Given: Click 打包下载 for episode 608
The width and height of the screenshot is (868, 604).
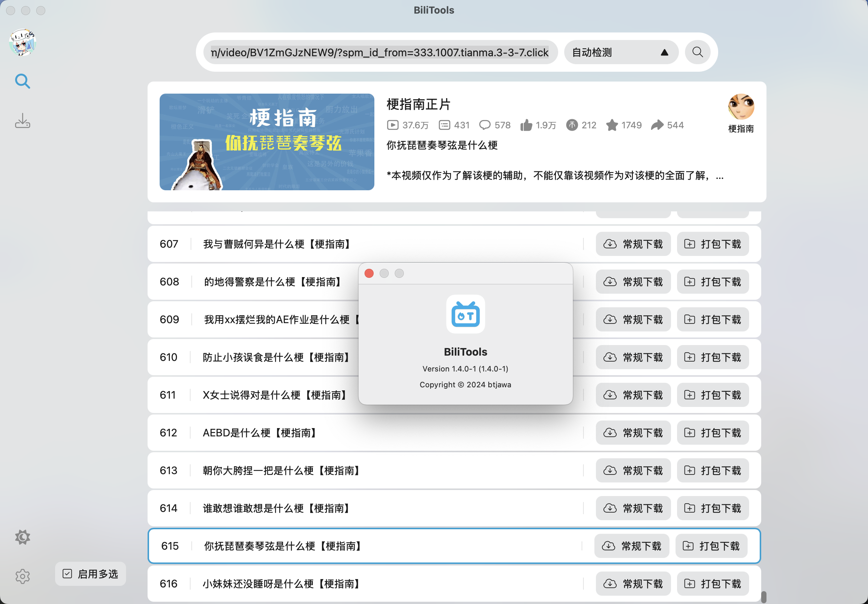Looking at the screenshot, I should [713, 282].
